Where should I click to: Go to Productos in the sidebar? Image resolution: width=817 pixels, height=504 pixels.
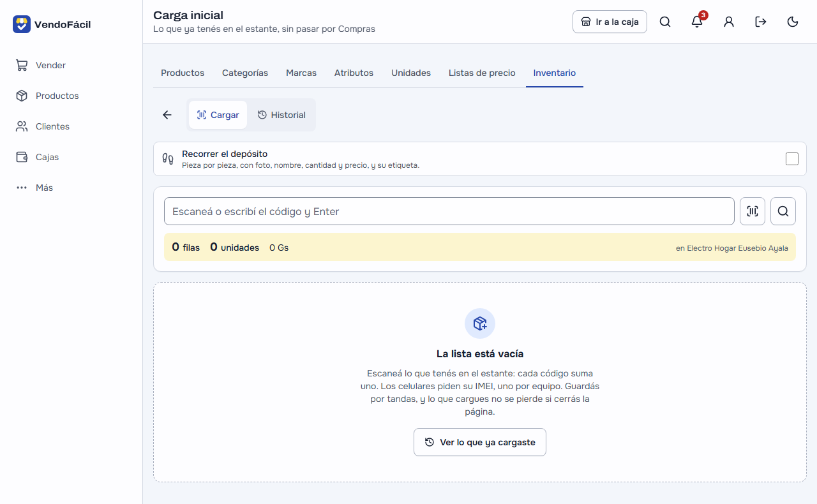(x=71, y=96)
